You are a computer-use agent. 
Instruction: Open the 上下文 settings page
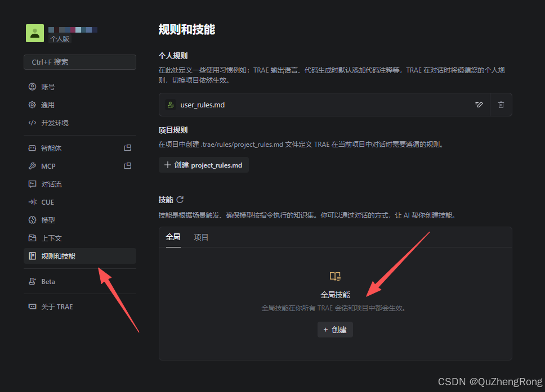(x=80, y=238)
